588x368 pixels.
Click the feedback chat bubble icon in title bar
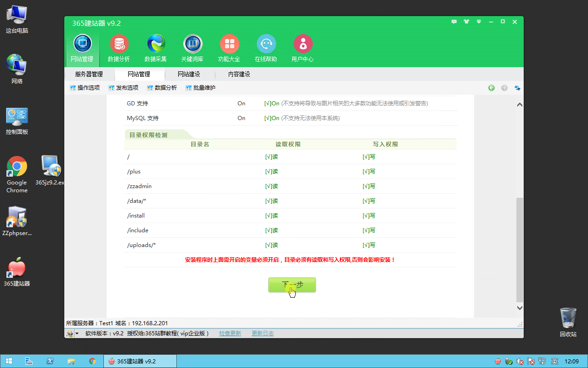454,22
